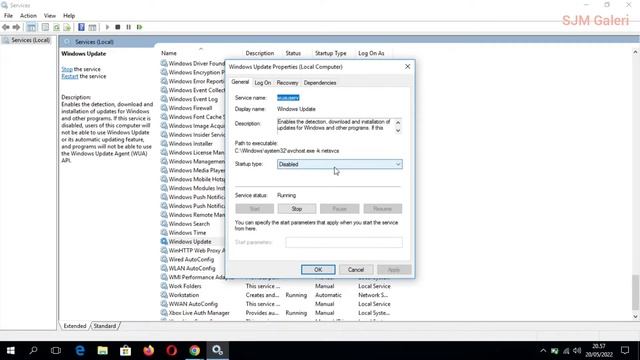Select Services (Local) in the left tree

point(27,40)
